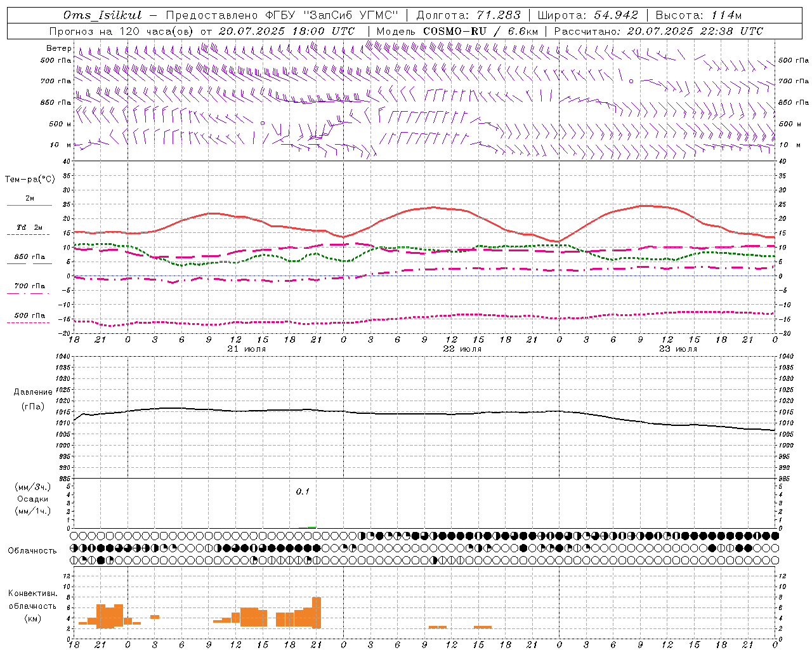The image size is (812, 650).
Task: Click the (гПа) pressure unit label
Action: [x=33, y=406]
